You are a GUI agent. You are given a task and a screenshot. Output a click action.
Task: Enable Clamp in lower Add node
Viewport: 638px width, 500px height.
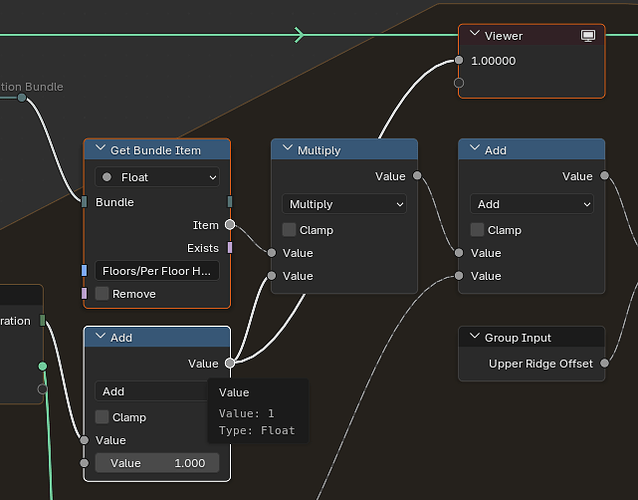102,417
